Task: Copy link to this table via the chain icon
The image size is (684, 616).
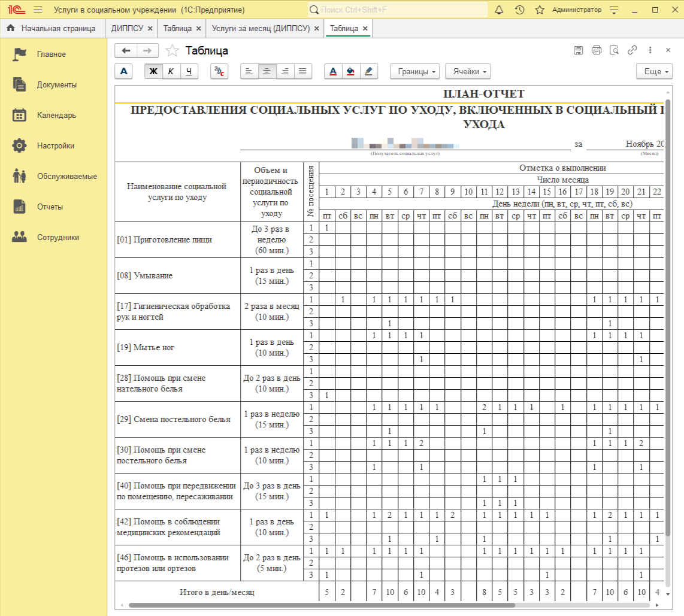Action: [632, 51]
